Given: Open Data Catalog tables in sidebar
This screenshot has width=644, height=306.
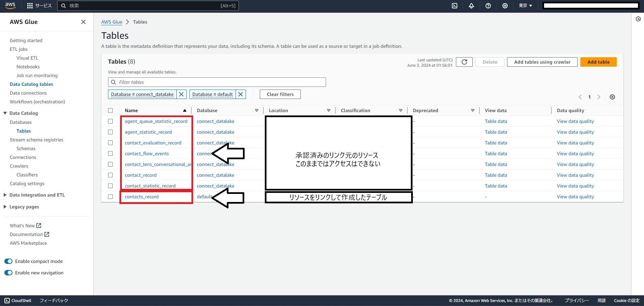Looking at the screenshot, I should coord(31,84).
